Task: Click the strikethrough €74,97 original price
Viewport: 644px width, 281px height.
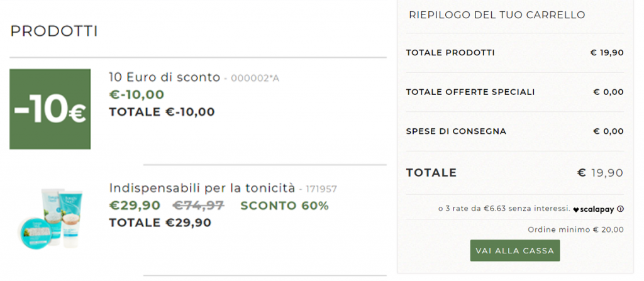Action: pyautogui.click(x=199, y=206)
